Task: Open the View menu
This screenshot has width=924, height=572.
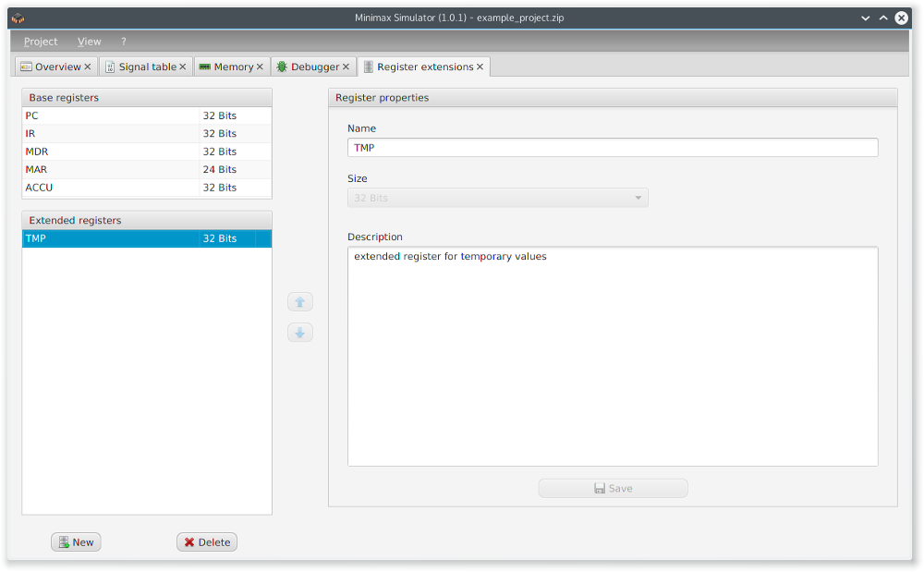Action: (x=89, y=42)
